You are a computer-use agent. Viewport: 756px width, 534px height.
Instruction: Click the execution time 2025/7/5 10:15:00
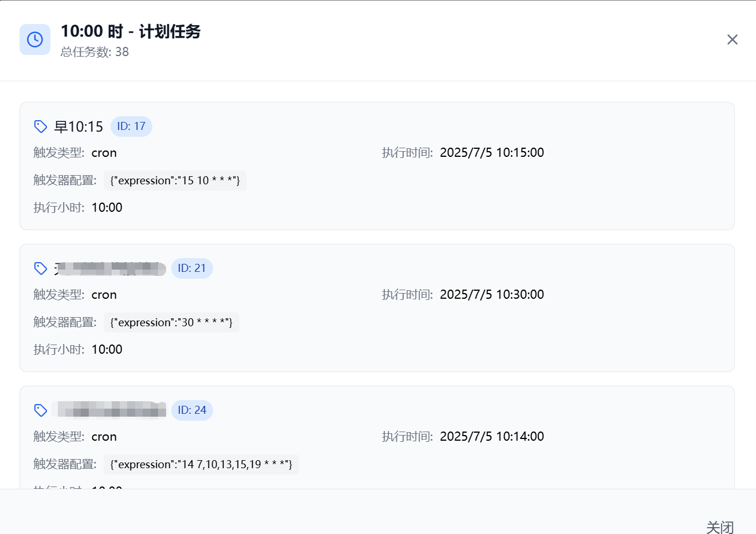point(492,153)
